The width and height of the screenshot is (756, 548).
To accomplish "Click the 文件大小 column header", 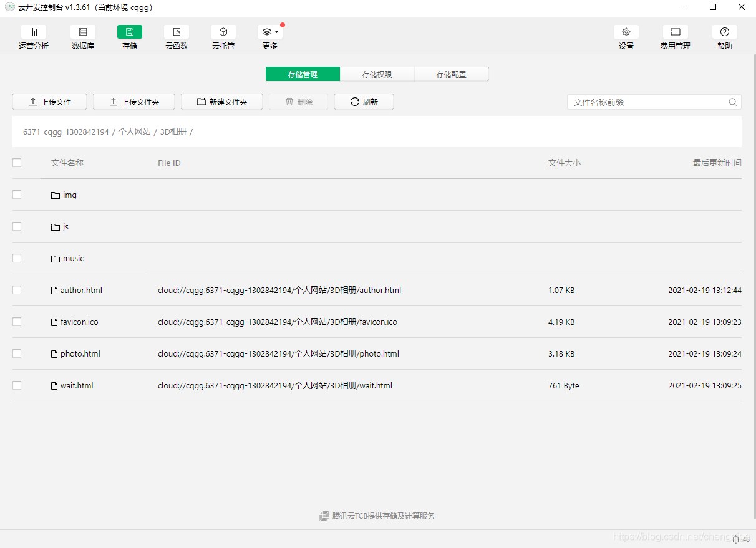I will point(565,163).
